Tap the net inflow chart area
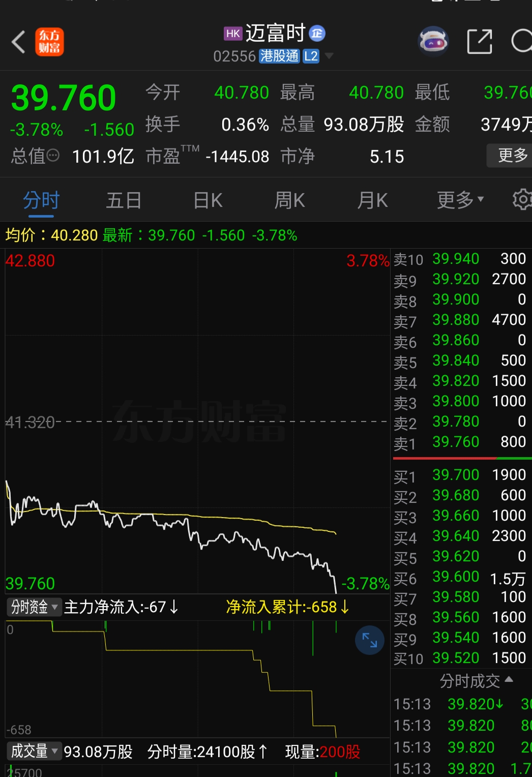Image resolution: width=532 pixels, height=777 pixels. point(197,679)
